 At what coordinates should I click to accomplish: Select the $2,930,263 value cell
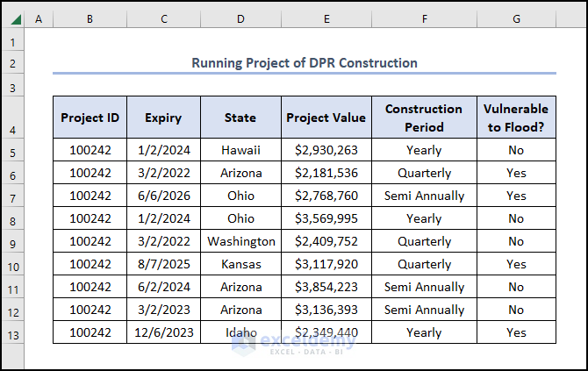(326, 150)
